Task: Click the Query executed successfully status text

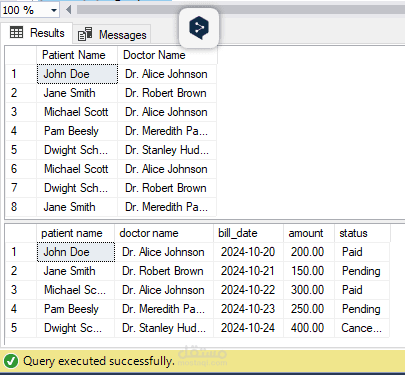Action: tap(99, 361)
